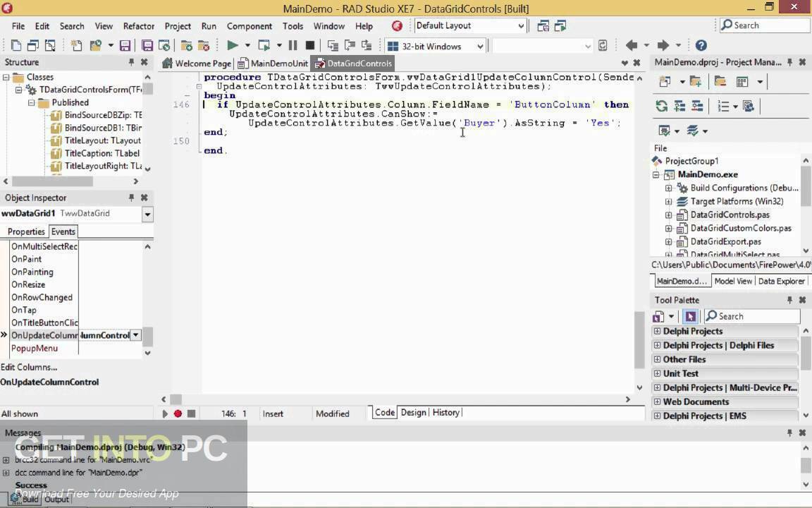Click red record macro button below editor
This screenshot has width=812, height=508.
coord(178,413)
